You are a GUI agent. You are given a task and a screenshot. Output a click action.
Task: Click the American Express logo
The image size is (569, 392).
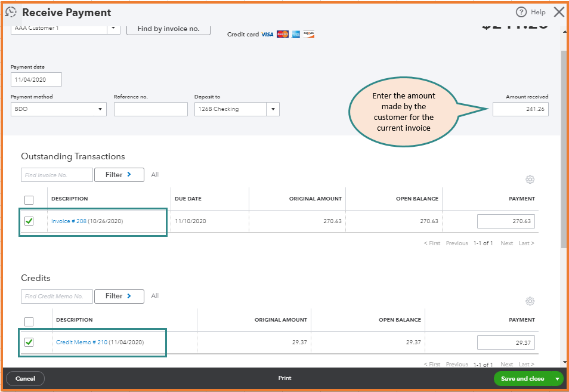[296, 35]
